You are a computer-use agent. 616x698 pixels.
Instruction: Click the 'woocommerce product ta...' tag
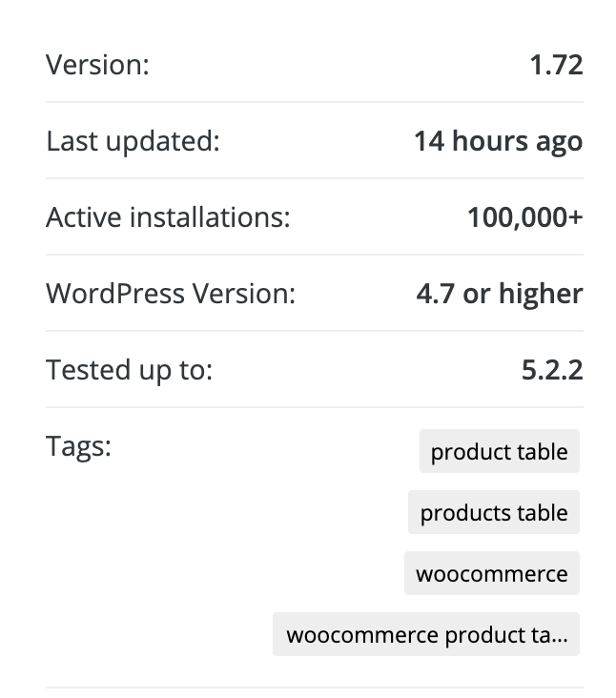pyautogui.click(x=426, y=634)
